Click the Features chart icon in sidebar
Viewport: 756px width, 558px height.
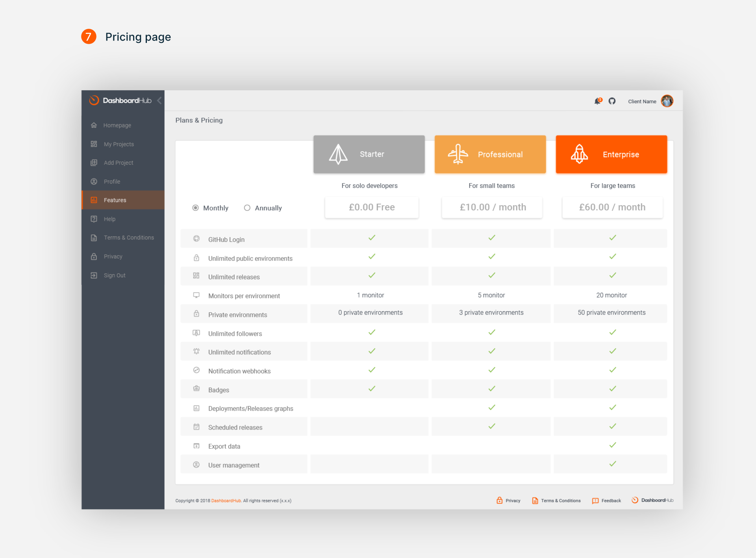[x=94, y=200]
